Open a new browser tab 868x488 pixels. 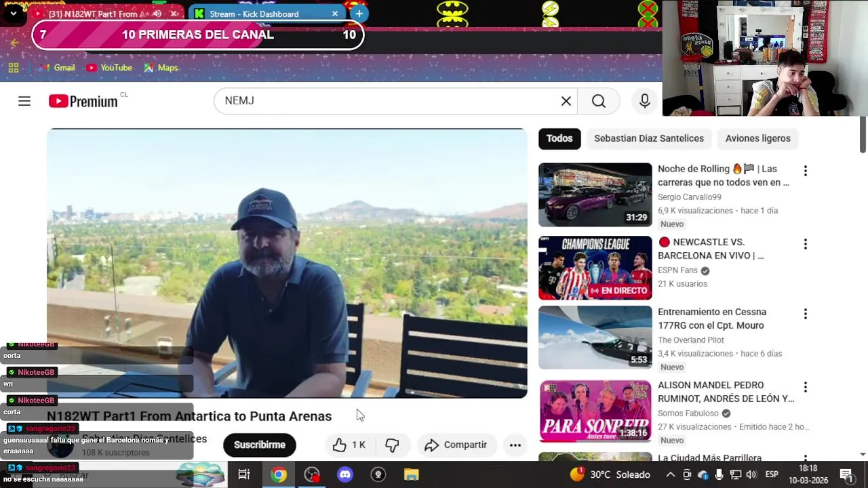(359, 14)
